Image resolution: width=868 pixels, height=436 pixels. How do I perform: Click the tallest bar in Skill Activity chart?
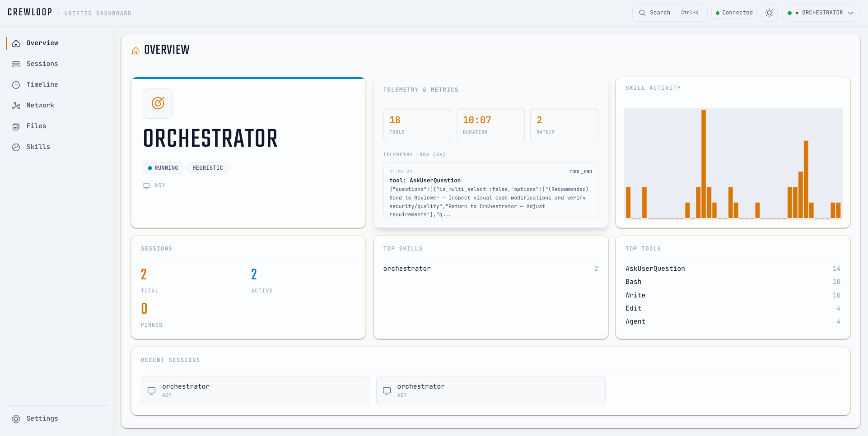(704, 164)
